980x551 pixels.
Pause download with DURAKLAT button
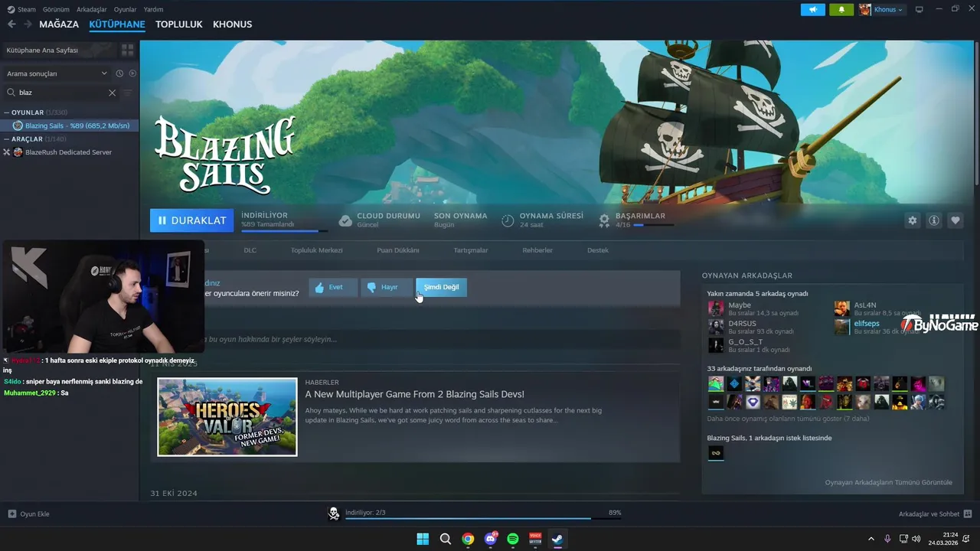coord(191,220)
